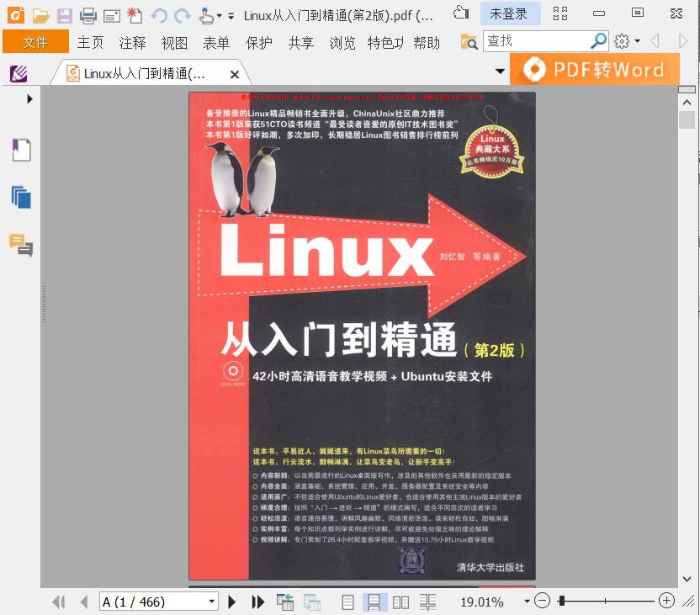700x615 pixels.
Task: Expand the navigation panel with the arrow
Action: coord(29,98)
